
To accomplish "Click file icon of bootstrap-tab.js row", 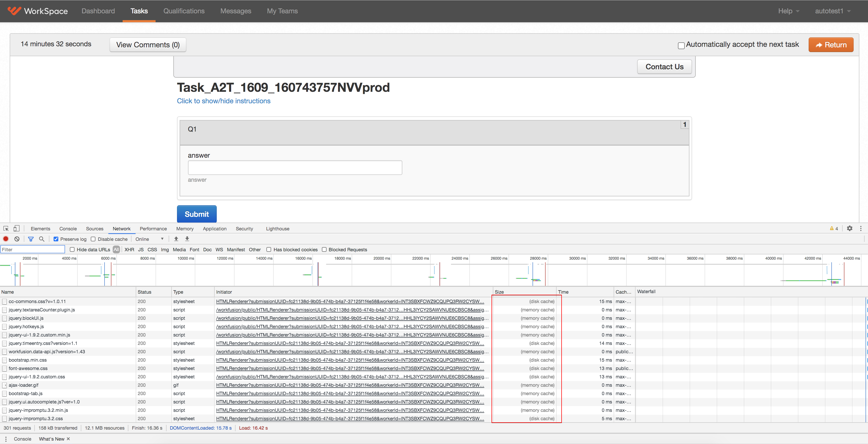I will (4, 394).
